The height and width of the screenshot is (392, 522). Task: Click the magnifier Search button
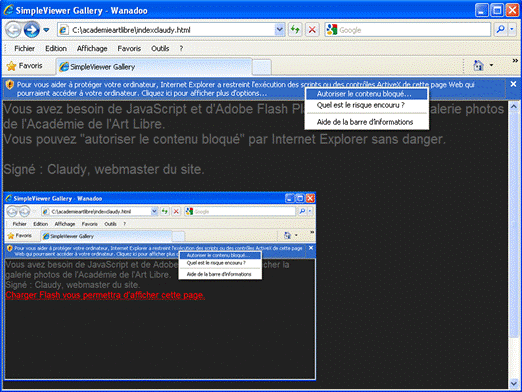click(500, 30)
